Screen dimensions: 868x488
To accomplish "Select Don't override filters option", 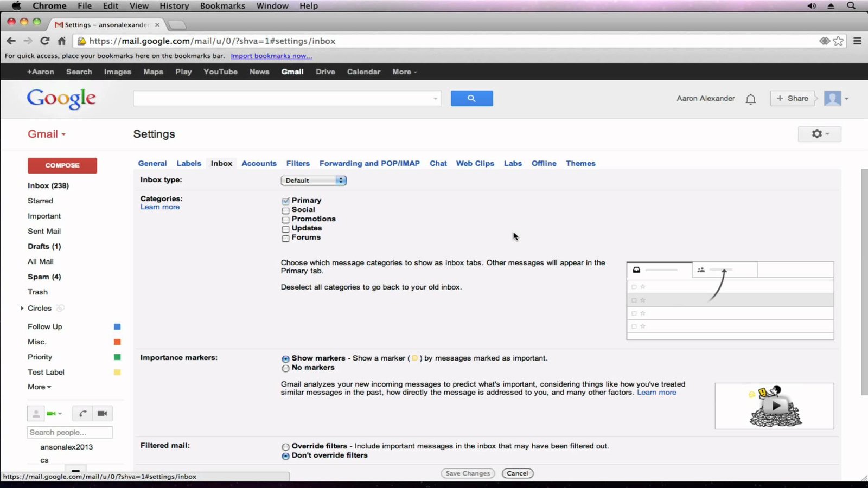I will 285,456.
